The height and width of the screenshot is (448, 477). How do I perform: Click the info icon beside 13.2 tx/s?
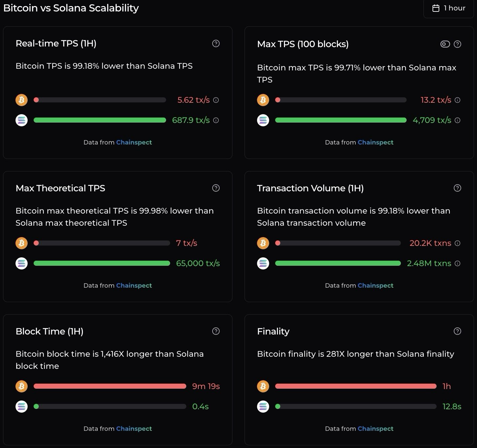tap(457, 100)
